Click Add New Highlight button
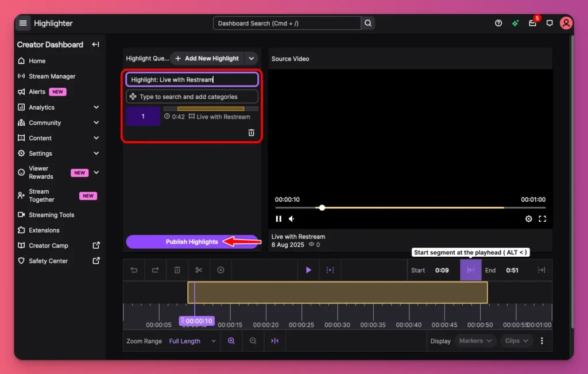The height and width of the screenshot is (374, 588). tap(207, 59)
